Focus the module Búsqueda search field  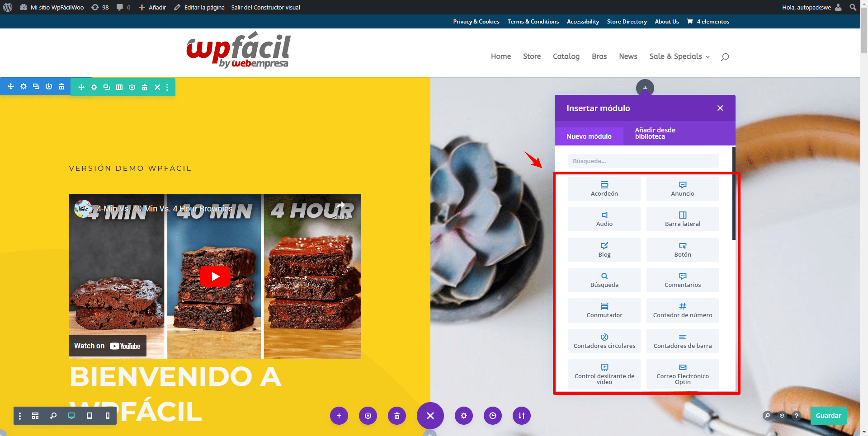point(643,161)
